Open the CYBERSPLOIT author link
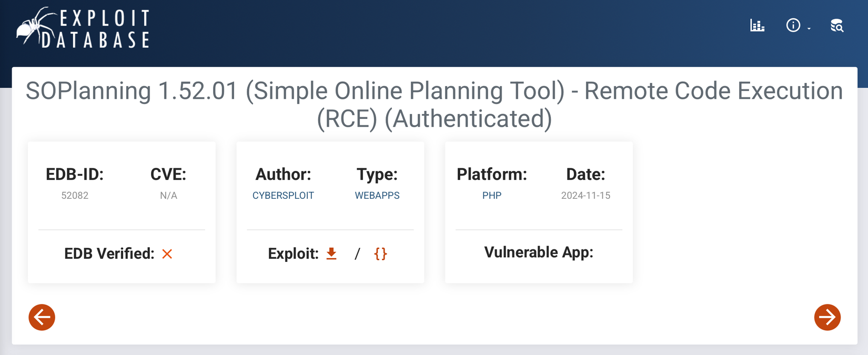 pyautogui.click(x=283, y=196)
